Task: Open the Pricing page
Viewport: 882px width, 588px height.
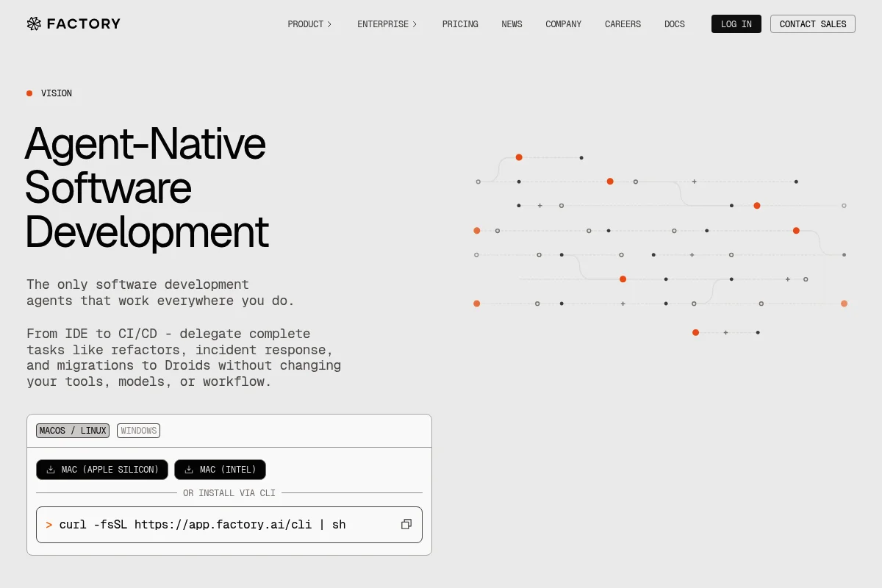Action: [460, 24]
